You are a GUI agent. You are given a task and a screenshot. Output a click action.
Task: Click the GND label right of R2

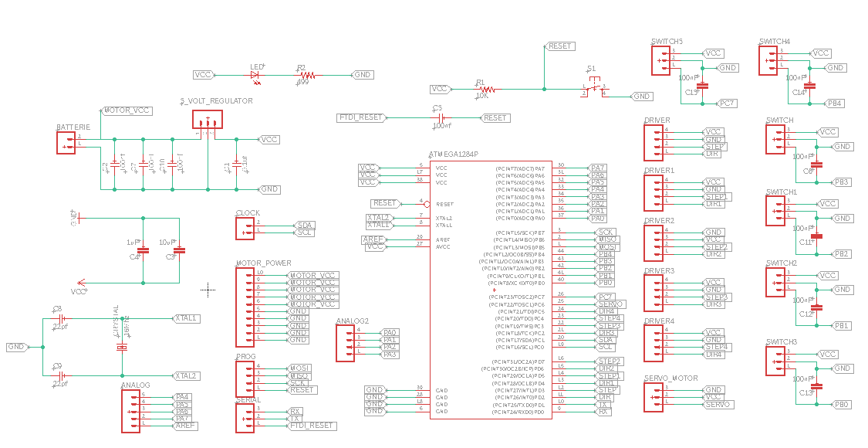click(362, 75)
